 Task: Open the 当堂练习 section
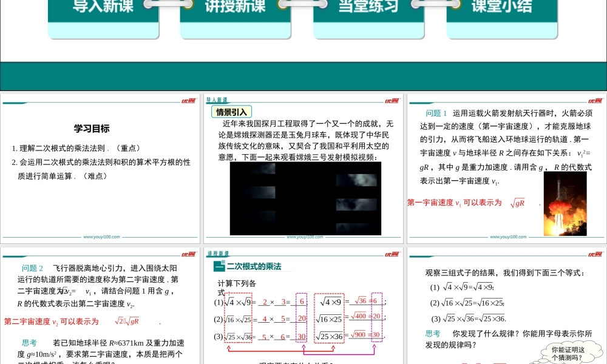(368, 7)
